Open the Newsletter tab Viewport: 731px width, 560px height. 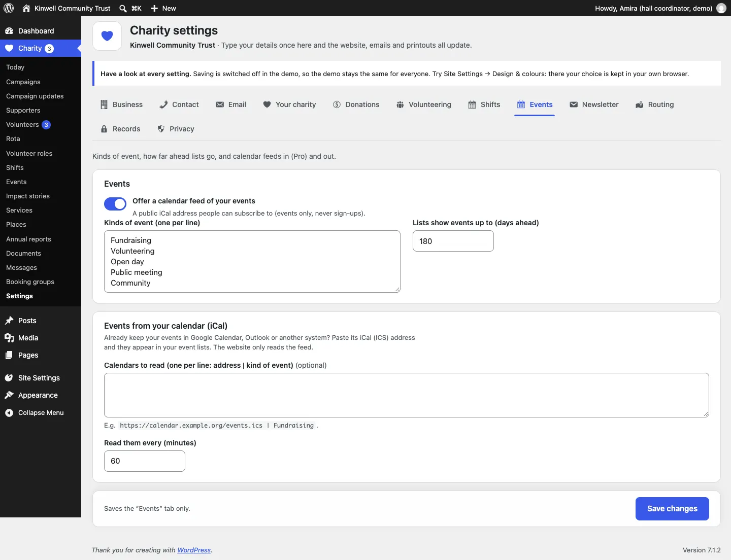click(x=594, y=104)
